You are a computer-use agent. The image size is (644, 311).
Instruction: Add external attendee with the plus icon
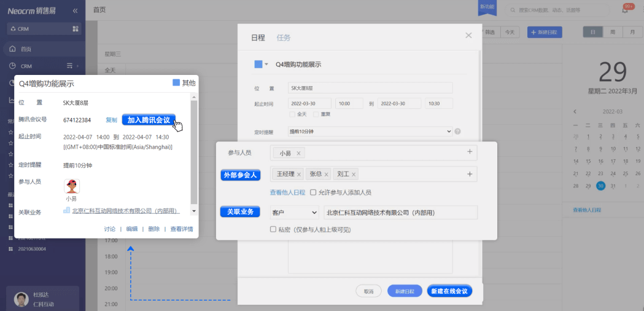pos(470,174)
